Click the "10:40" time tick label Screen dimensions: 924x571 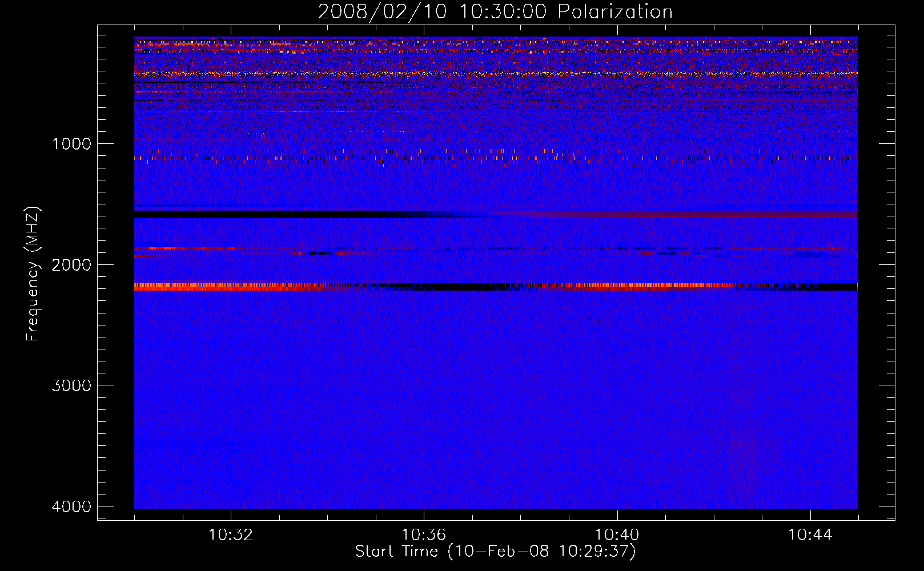(617, 535)
